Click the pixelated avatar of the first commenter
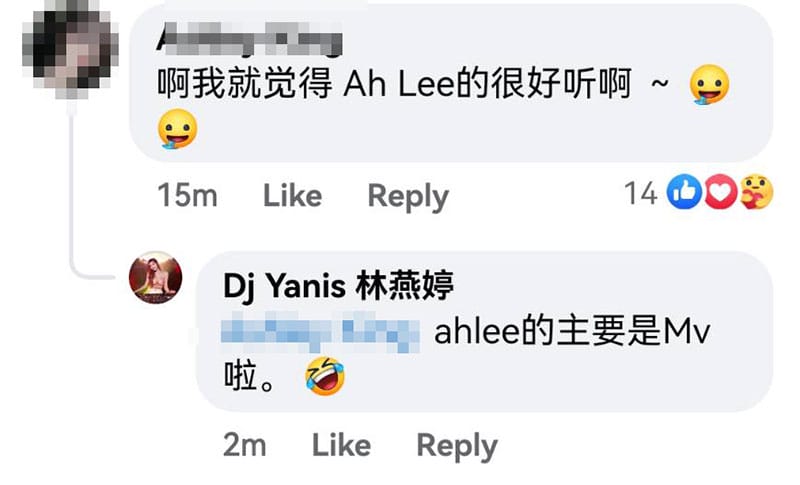 pyautogui.click(x=70, y=49)
